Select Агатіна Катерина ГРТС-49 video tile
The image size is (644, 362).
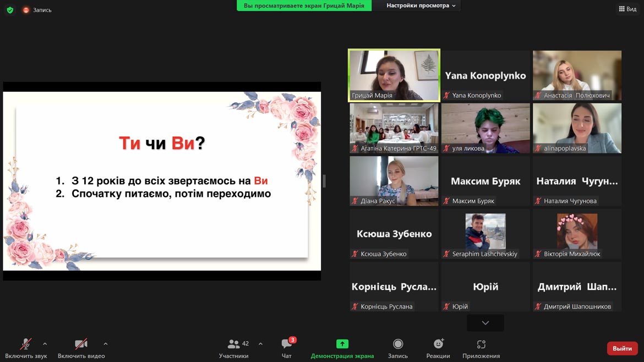coord(394,128)
